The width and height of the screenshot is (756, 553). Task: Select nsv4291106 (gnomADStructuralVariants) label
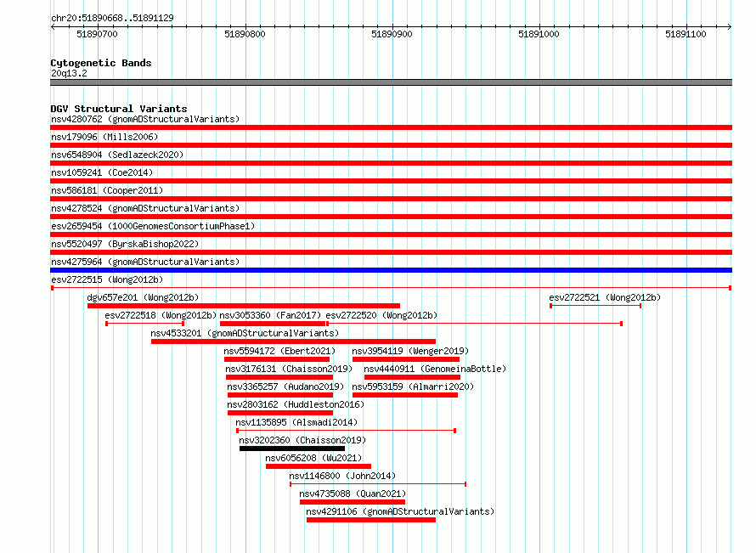(x=400, y=511)
